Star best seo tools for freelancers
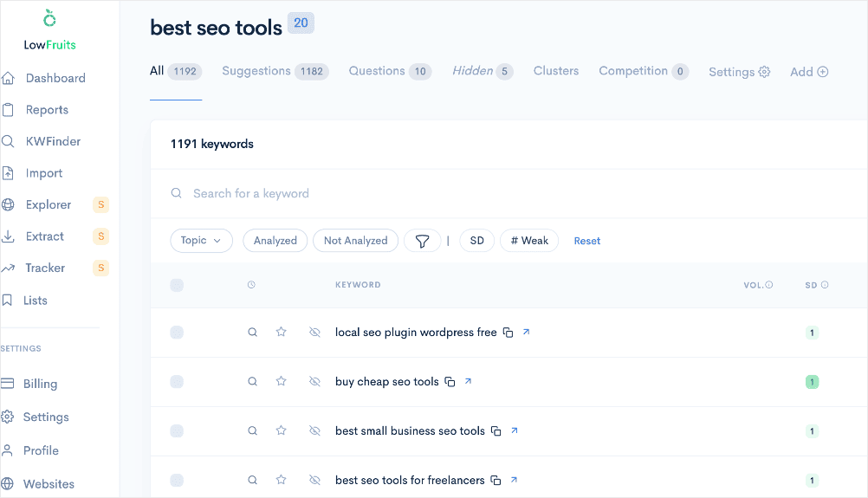 (x=282, y=480)
